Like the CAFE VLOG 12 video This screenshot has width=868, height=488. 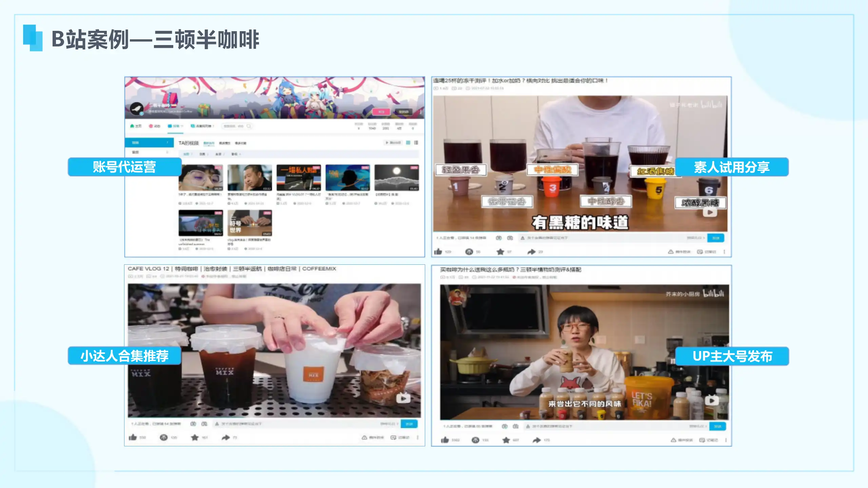point(133,437)
